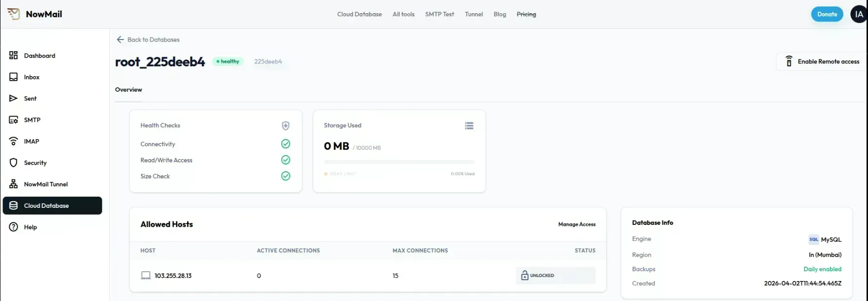Open the SMTP sidebar icon
Viewport: 868px width, 301px height.
[14, 120]
